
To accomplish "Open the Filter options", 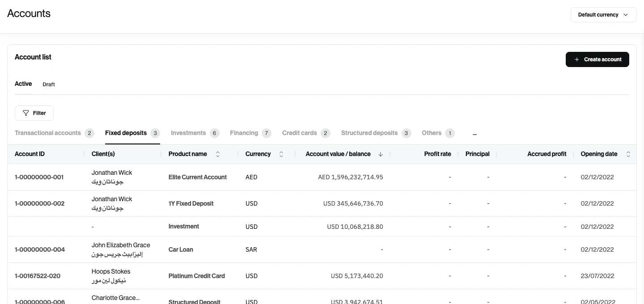I will click(34, 113).
